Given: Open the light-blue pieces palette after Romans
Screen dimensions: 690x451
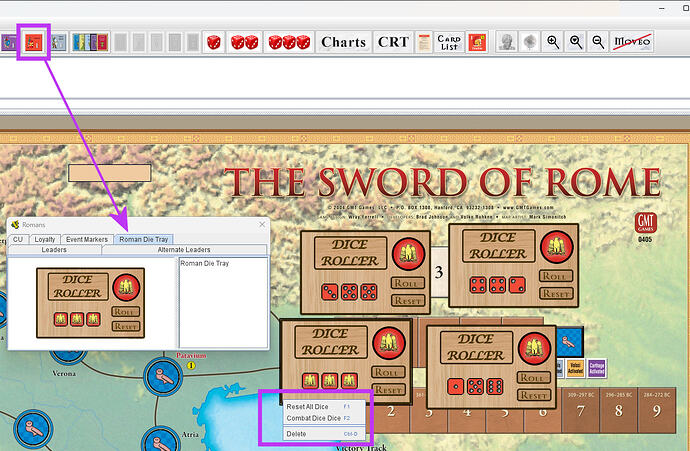Looking at the screenshot, I should pyautogui.click(x=59, y=42).
